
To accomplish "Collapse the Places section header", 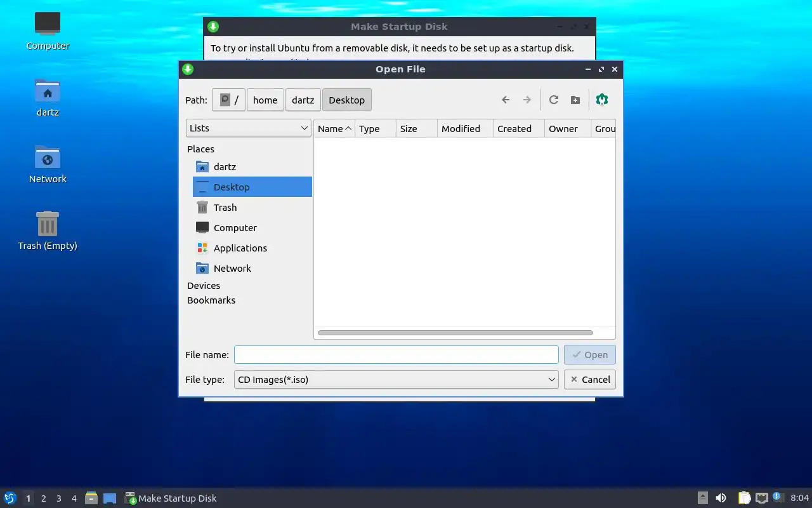I will (x=200, y=149).
